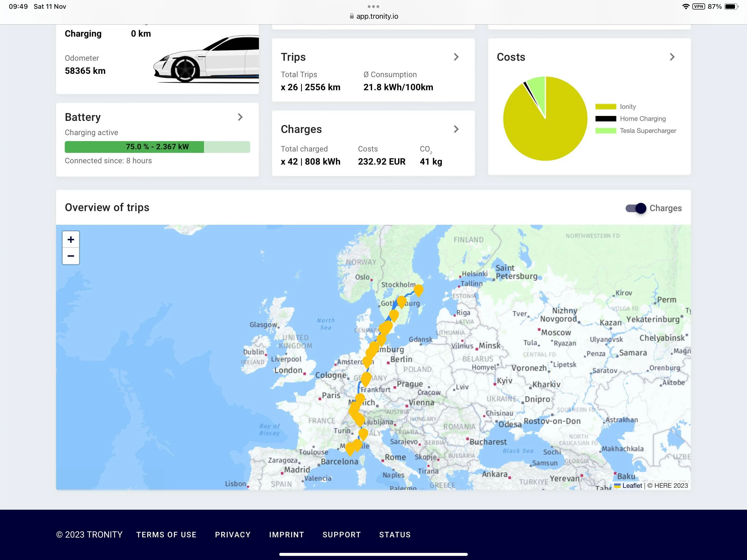Image resolution: width=747 pixels, height=560 pixels.
Task: Click the odometer value 58365 km
Action: coord(85,71)
